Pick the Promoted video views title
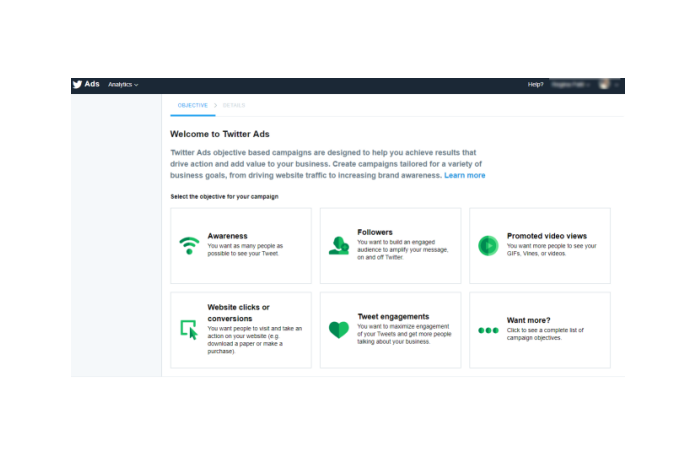Image resolution: width=696 pixels, height=464 pixels. tap(546, 236)
